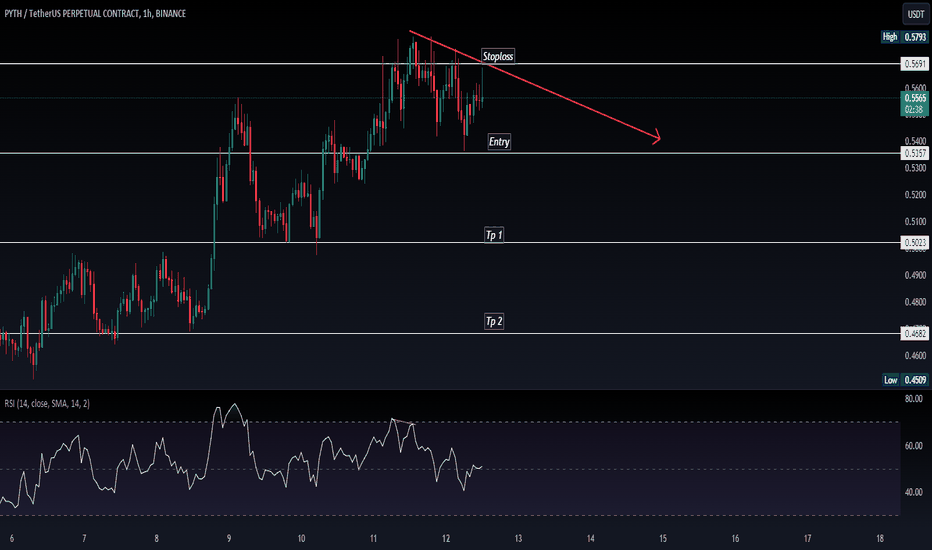Click the Low 0.4509 marker

(x=905, y=380)
